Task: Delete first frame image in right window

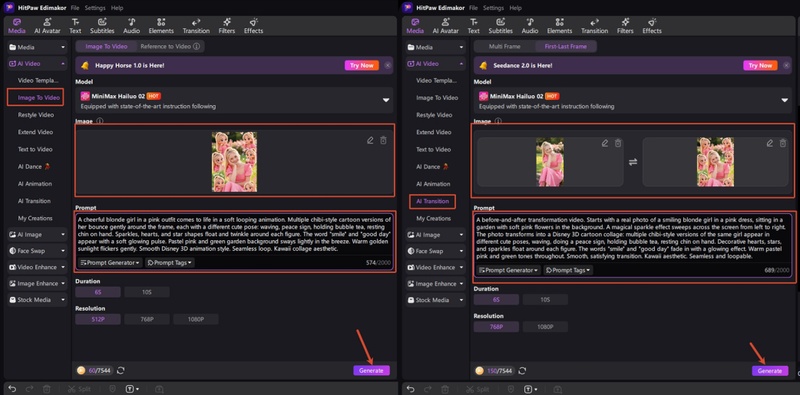Action: tap(618, 143)
